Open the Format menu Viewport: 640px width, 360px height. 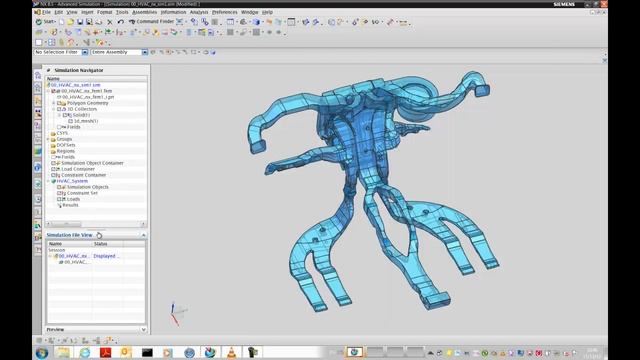[104, 12]
